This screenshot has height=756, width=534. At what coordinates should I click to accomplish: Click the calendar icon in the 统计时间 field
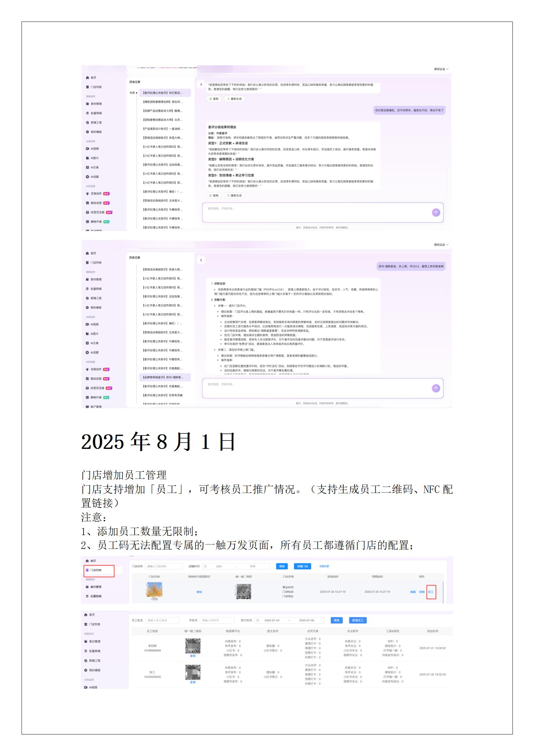[258, 620]
